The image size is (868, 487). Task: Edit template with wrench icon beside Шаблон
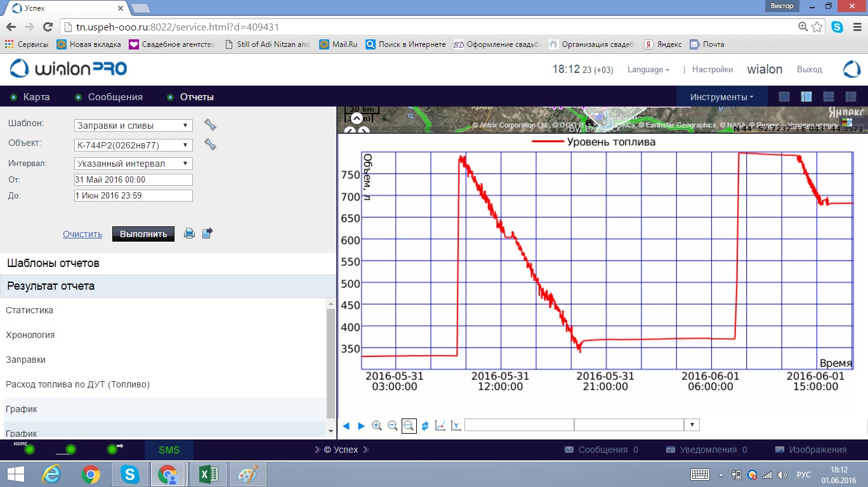pos(210,124)
